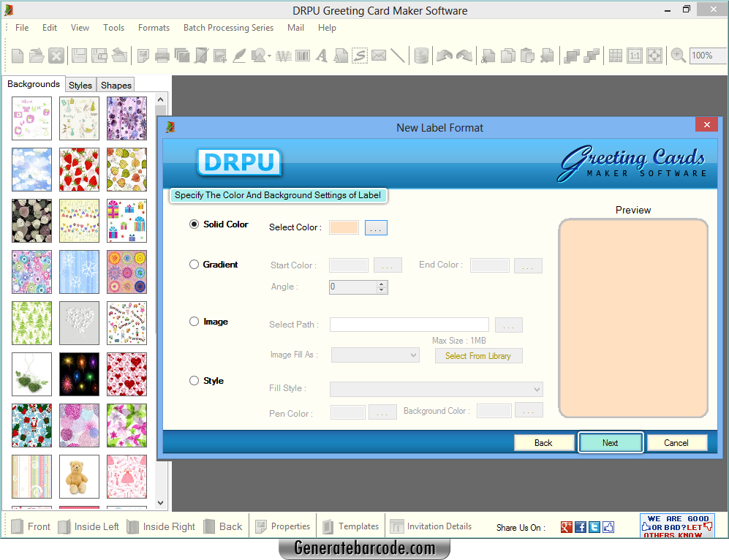The height and width of the screenshot is (560, 729).
Task: Click the New document toolbar icon
Action: [18, 56]
